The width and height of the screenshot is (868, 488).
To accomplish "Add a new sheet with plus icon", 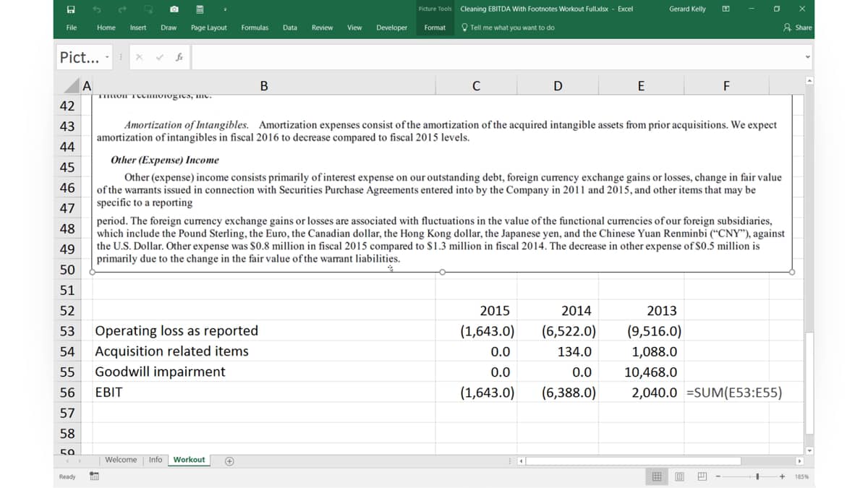I will tap(229, 461).
